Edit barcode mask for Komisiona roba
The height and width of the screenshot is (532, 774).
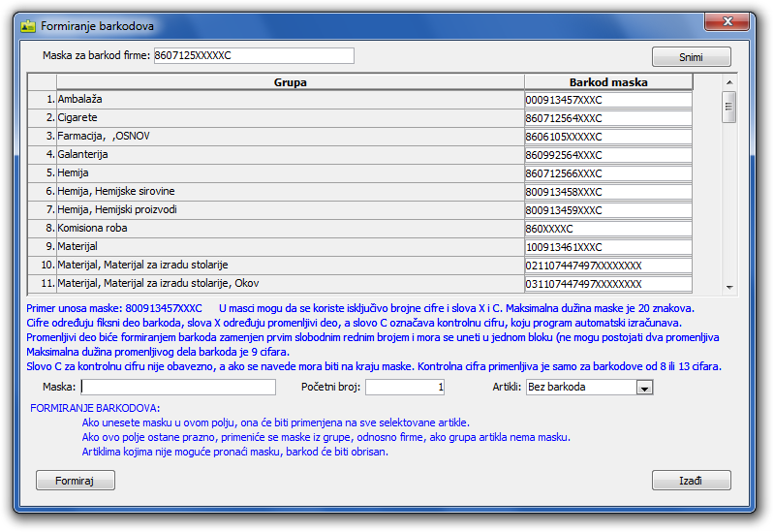[x=607, y=229]
